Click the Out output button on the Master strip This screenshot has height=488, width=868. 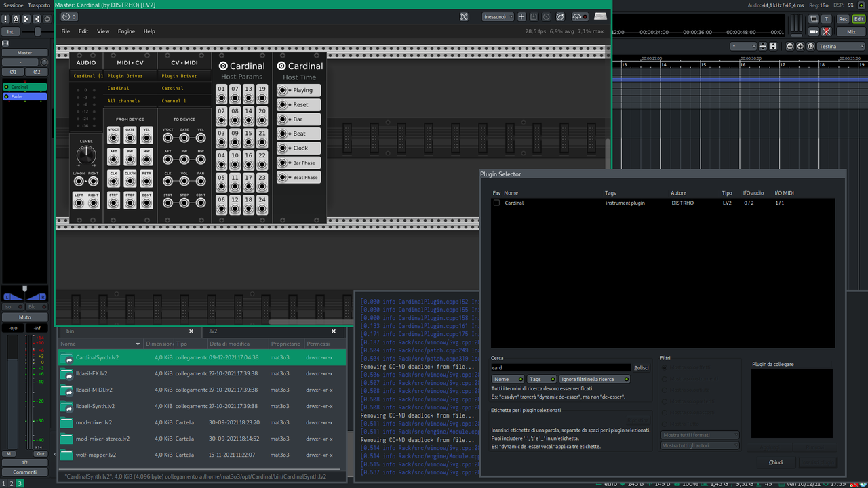pos(41,454)
